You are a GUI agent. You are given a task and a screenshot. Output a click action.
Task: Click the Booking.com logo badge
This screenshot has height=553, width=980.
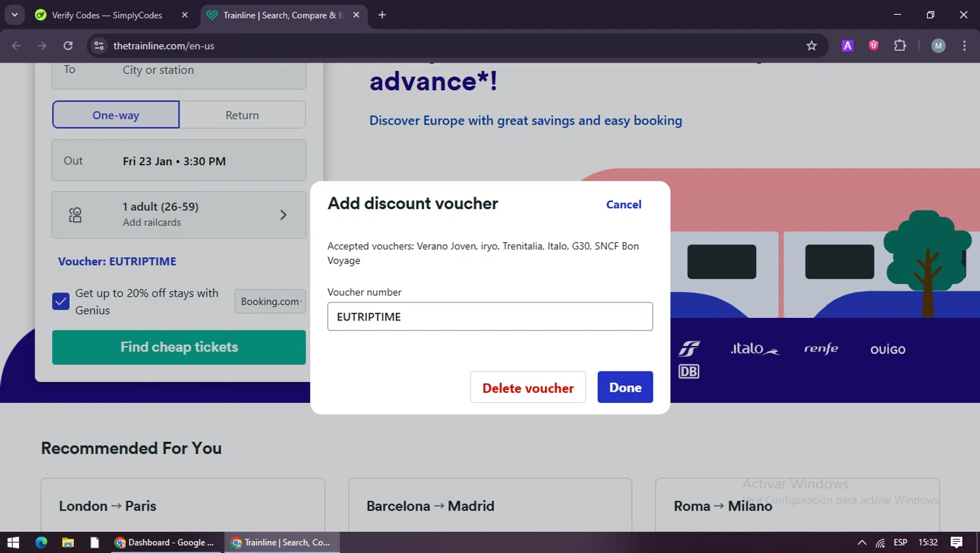coord(270,301)
